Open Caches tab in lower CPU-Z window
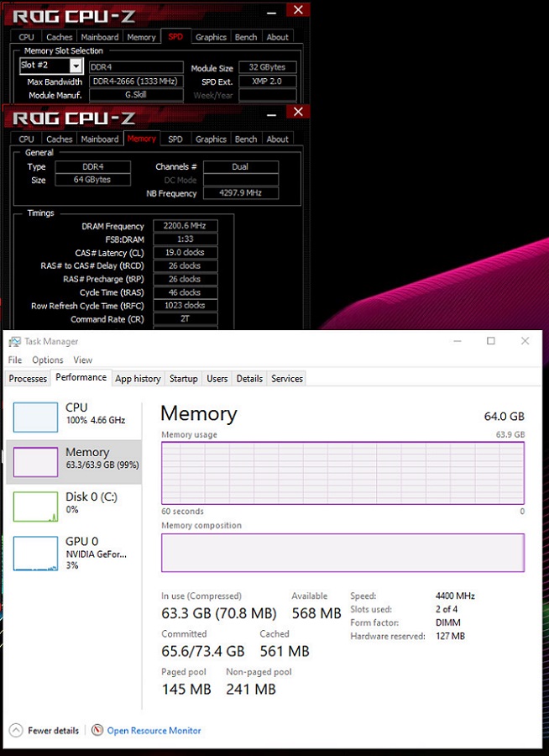549x756 pixels. (x=60, y=139)
